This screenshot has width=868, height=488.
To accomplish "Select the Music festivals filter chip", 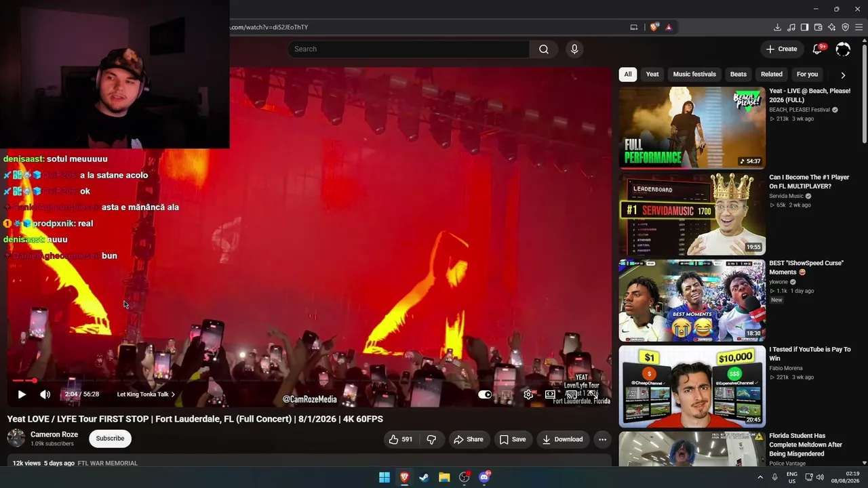I will pos(694,75).
